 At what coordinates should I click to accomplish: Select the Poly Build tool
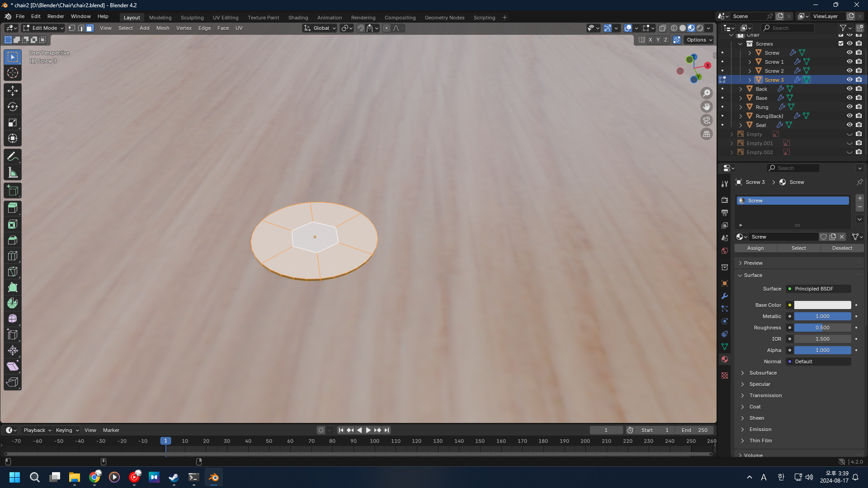pos(13,287)
